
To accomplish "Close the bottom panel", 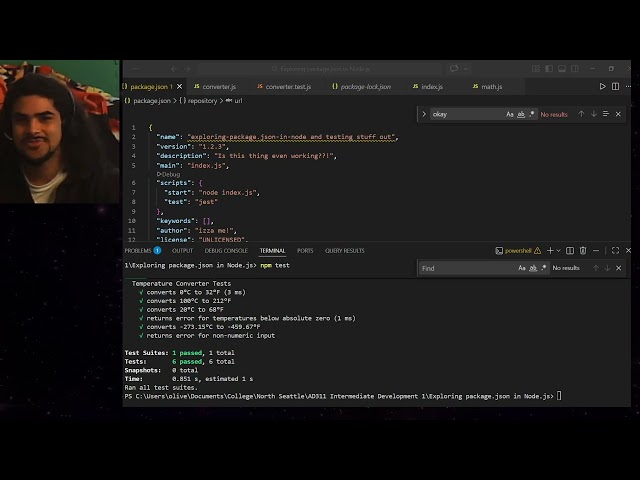I will [628, 251].
